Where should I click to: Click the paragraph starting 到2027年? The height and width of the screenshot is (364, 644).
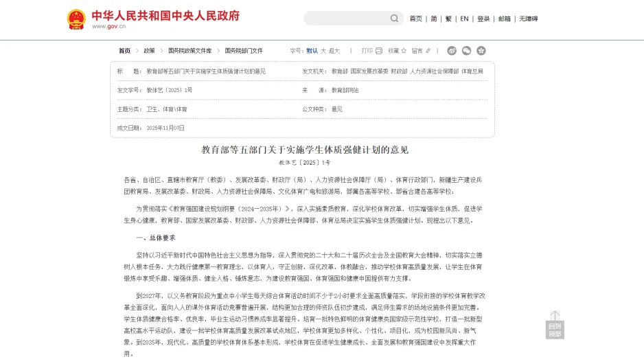(305, 325)
